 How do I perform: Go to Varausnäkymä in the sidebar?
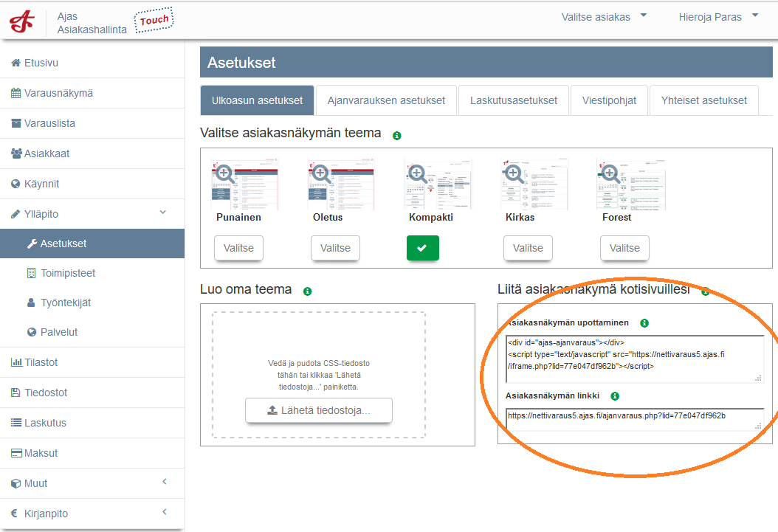58,94
